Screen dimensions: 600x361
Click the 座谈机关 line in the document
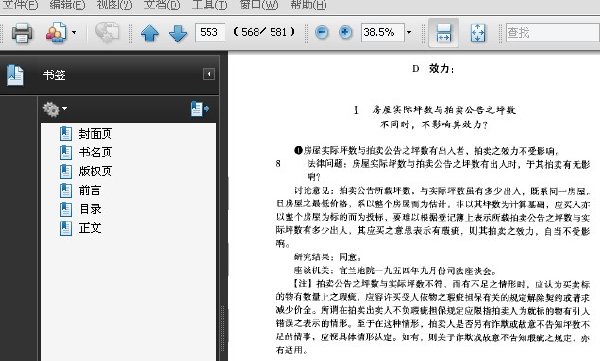click(395, 271)
